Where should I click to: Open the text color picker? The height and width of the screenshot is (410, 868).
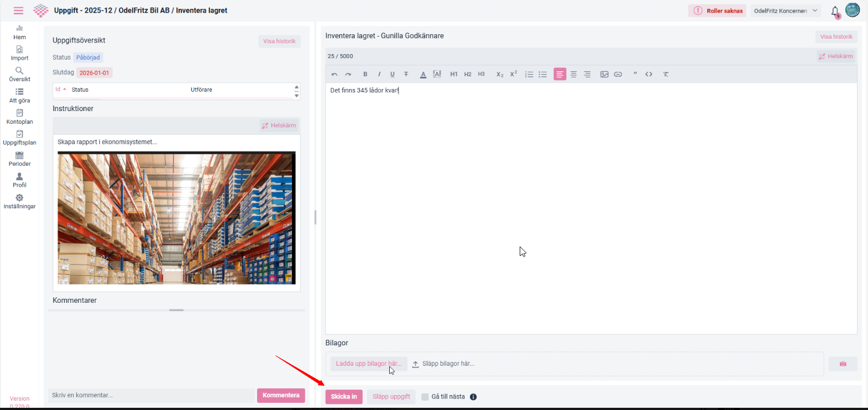423,74
